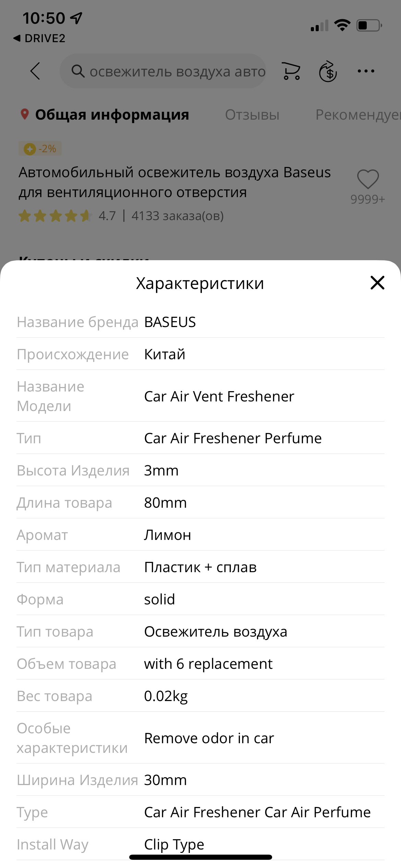Select the Название бренда BASEUS row
The height and width of the screenshot is (868, 401).
pyautogui.click(x=200, y=322)
